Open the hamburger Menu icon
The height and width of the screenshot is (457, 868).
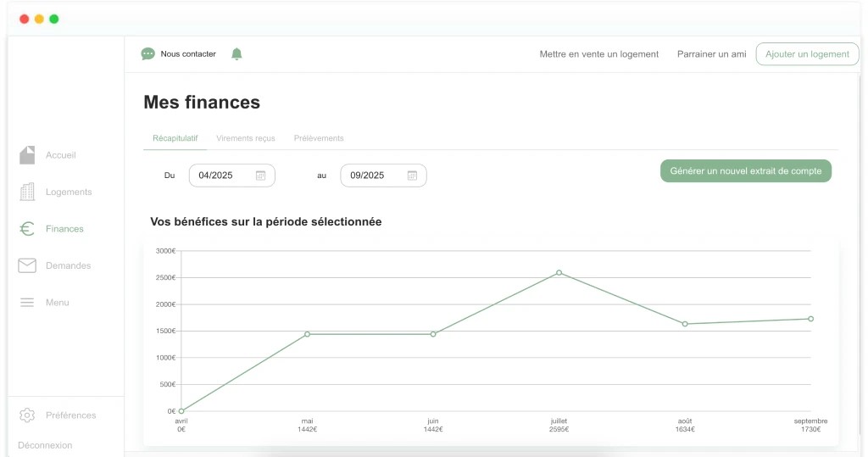tap(27, 303)
